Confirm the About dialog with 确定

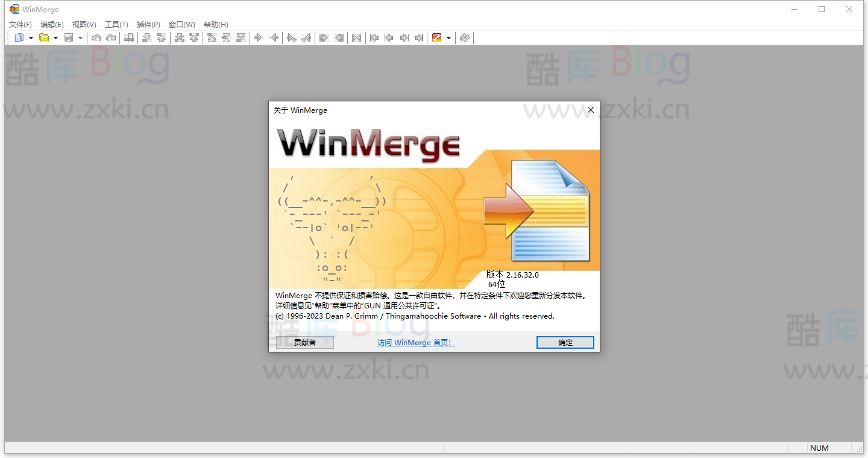565,342
